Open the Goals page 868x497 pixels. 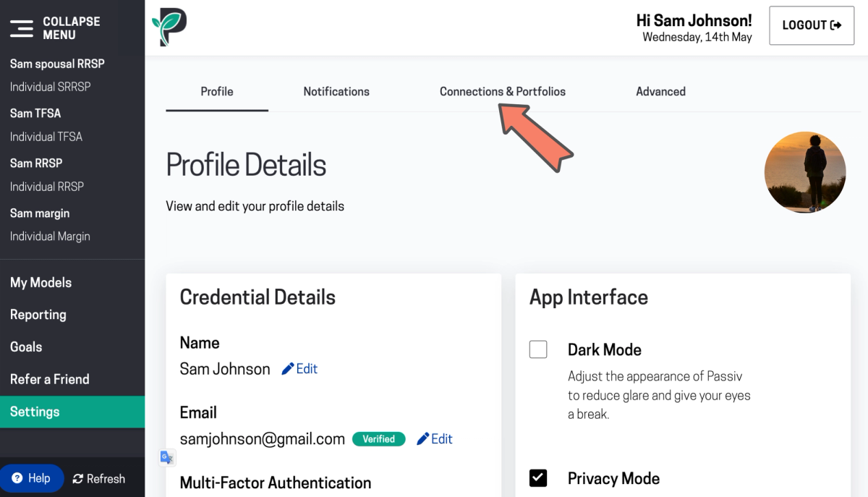(x=26, y=347)
